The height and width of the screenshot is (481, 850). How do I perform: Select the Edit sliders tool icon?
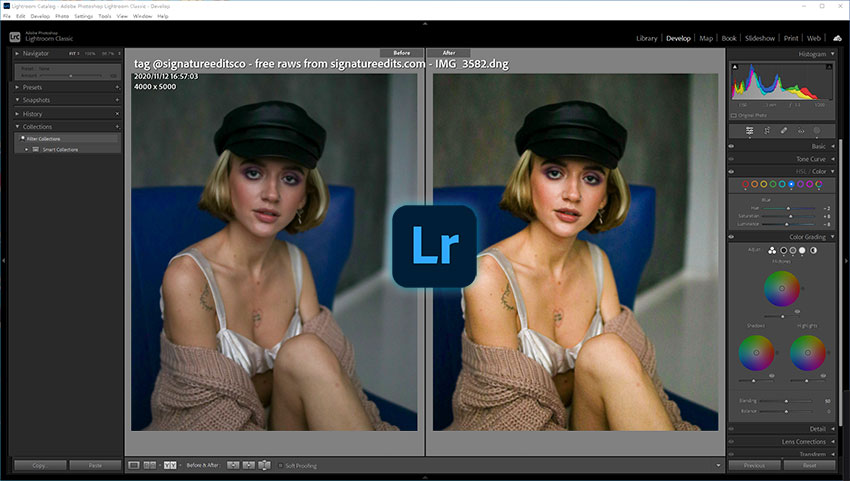pos(749,131)
